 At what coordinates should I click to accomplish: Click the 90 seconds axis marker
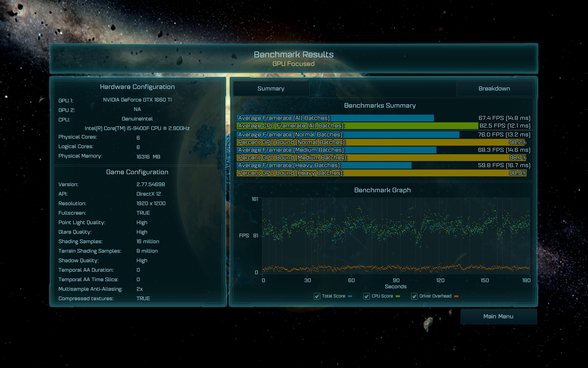[x=396, y=280]
